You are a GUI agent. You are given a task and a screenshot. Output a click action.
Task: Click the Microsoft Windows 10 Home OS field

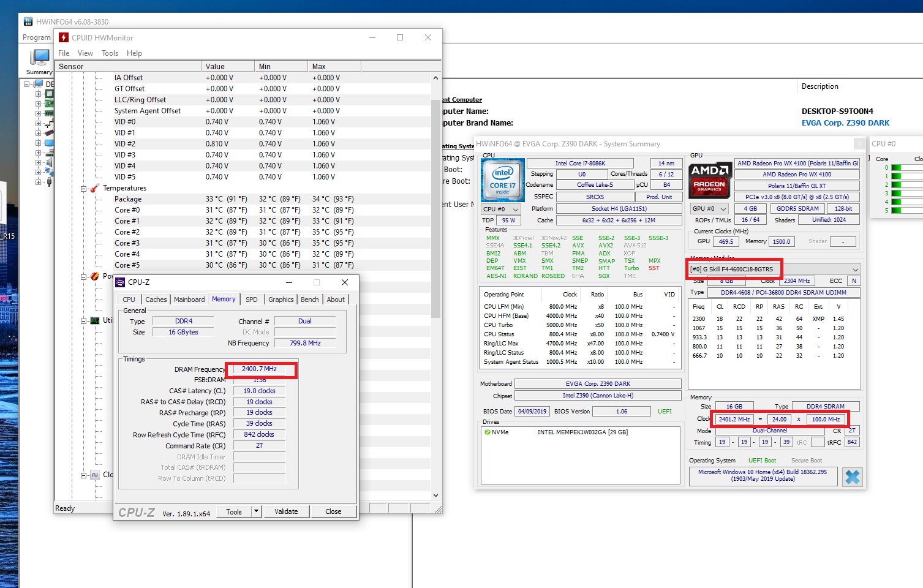pos(763,475)
